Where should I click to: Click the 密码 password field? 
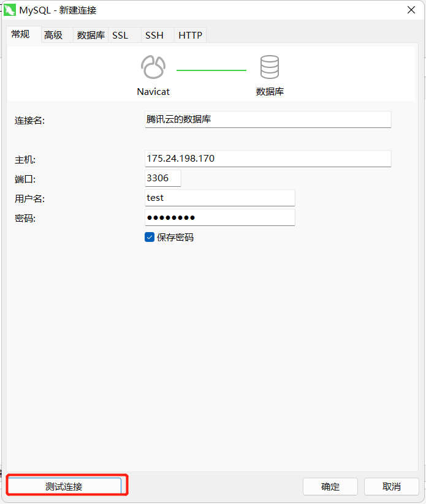pyautogui.click(x=220, y=217)
